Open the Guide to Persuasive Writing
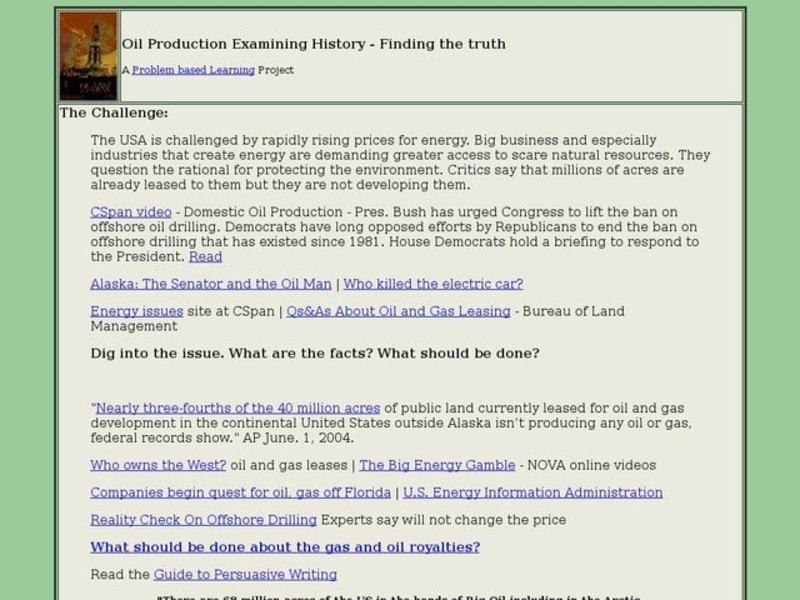This screenshot has height=600, width=800. [245, 573]
